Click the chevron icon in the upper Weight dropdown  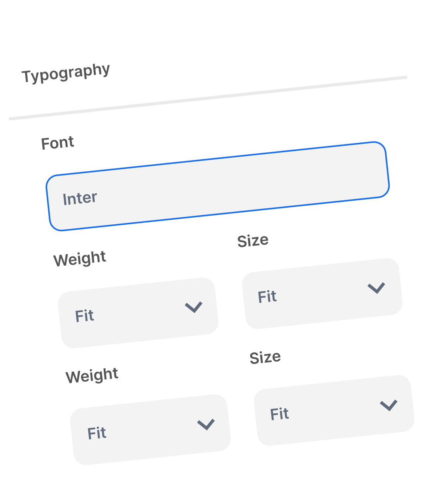coord(194,307)
